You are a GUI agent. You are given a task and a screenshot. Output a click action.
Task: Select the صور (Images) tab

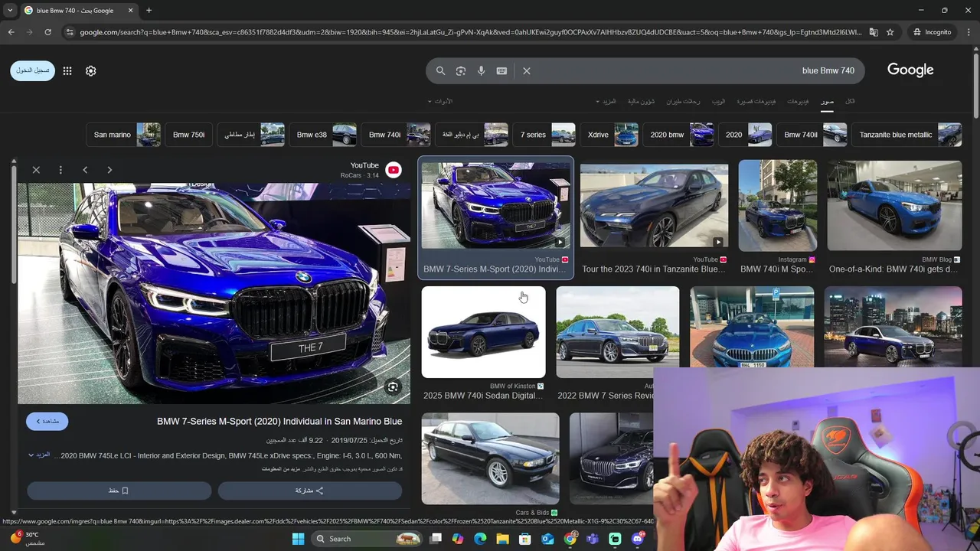[828, 101]
